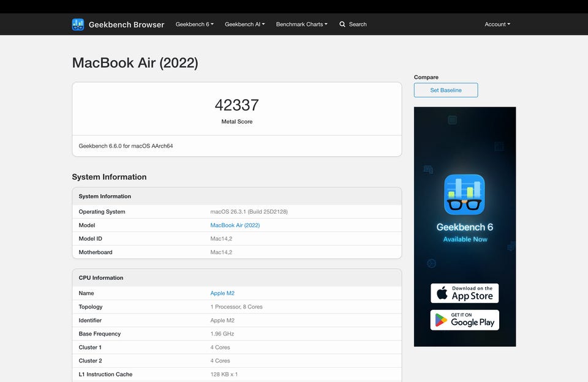
Task: Click the 1 Processor, 8 Cores value
Action: point(236,307)
